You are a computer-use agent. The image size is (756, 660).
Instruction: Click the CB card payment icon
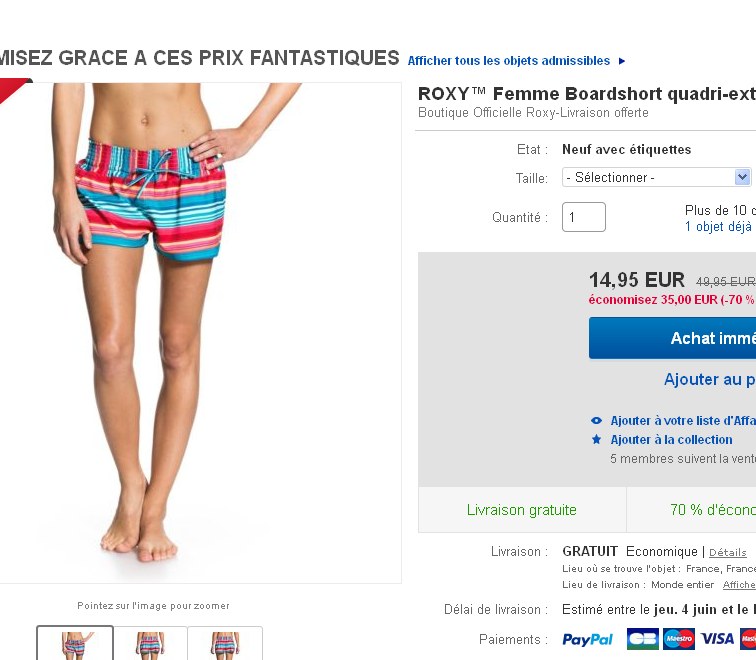pos(642,639)
